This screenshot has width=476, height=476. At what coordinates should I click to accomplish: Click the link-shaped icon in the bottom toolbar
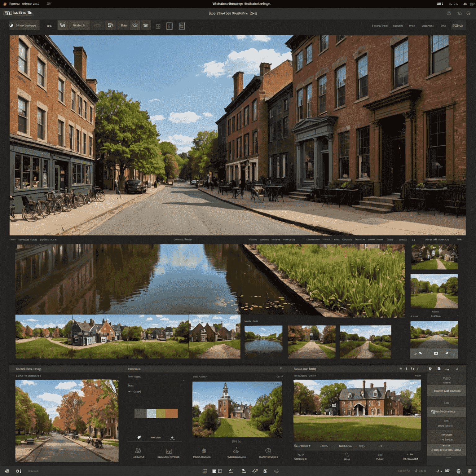point(255,471)
